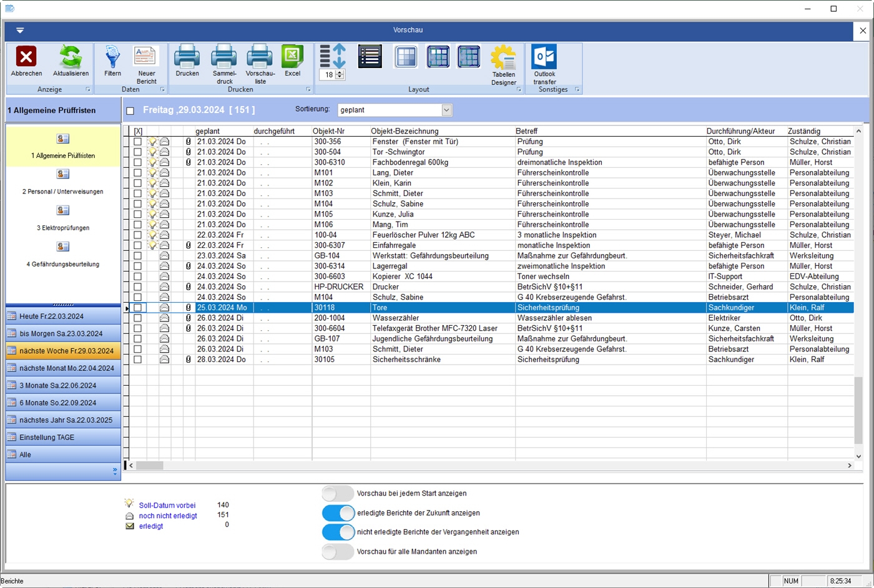The width and height of the screenshot is (874, 588).
Task: Refresh the list with Aktualisieren
Action: 71,57
